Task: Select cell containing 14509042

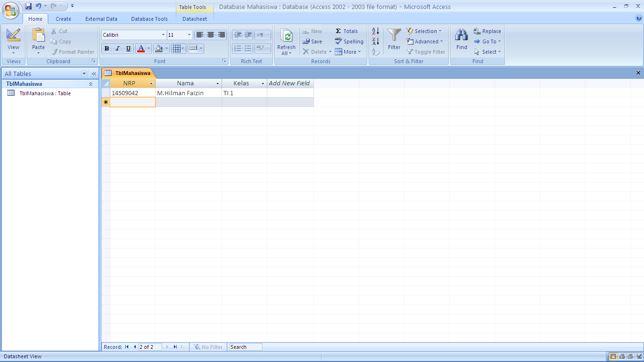Action: click(133, 93)
